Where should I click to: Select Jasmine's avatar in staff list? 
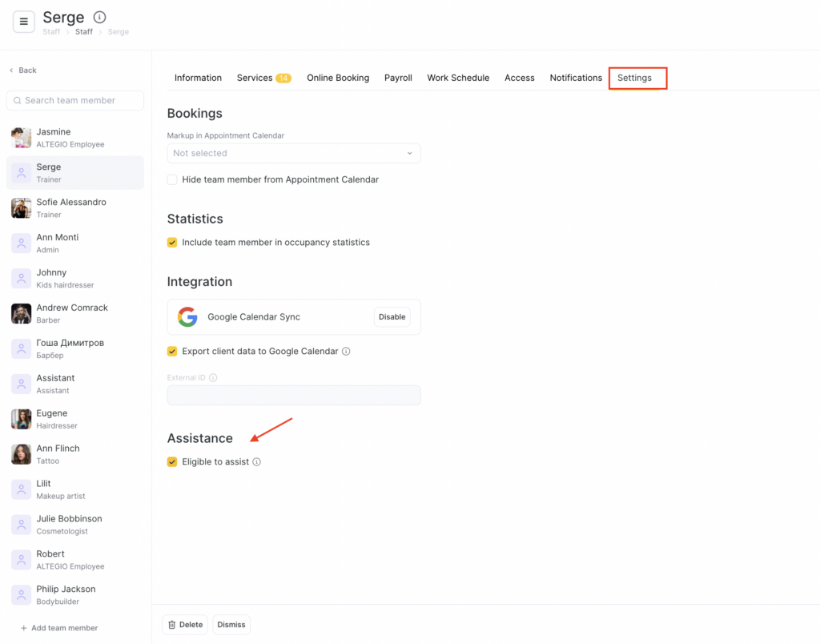pyautogui.click(x=22, y=138)
